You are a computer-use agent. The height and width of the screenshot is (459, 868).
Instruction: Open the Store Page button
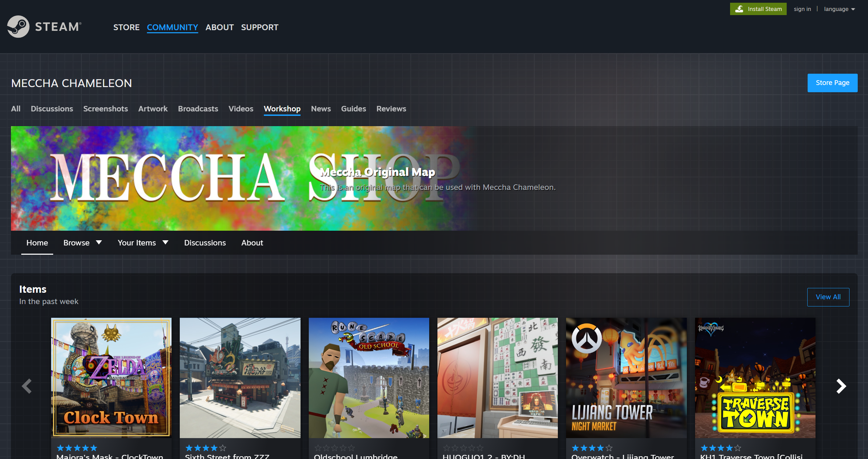click(x=832, y=83)
